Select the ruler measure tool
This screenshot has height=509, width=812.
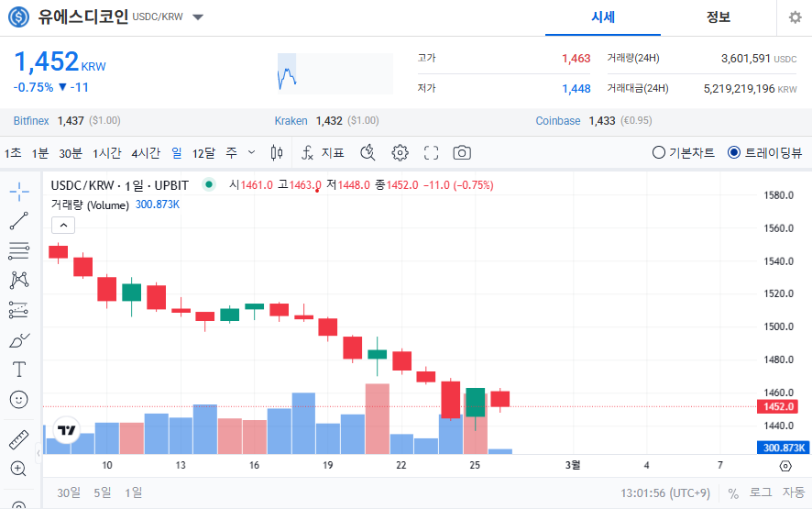click(x=19, y=439)
